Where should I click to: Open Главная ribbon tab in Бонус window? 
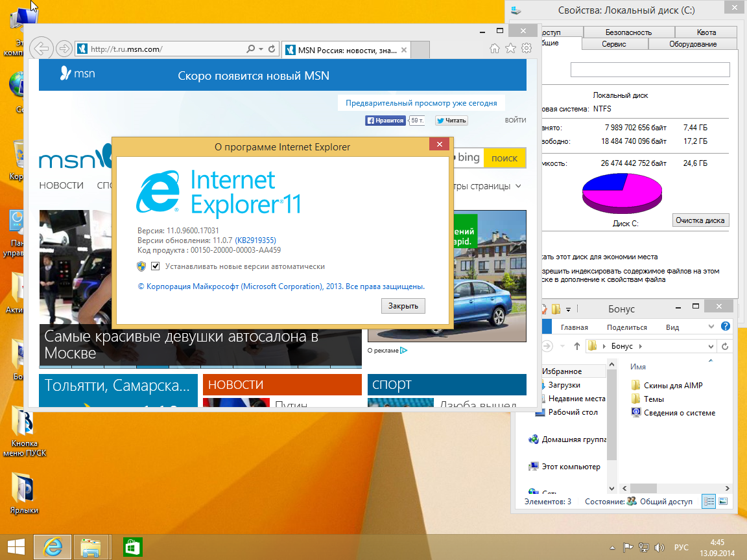[x=574, y=327]
